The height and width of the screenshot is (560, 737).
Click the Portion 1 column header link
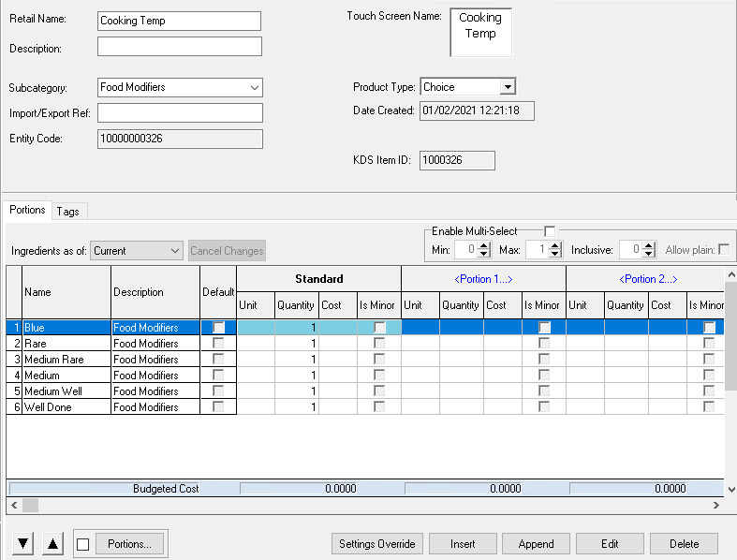pos(483,279)
